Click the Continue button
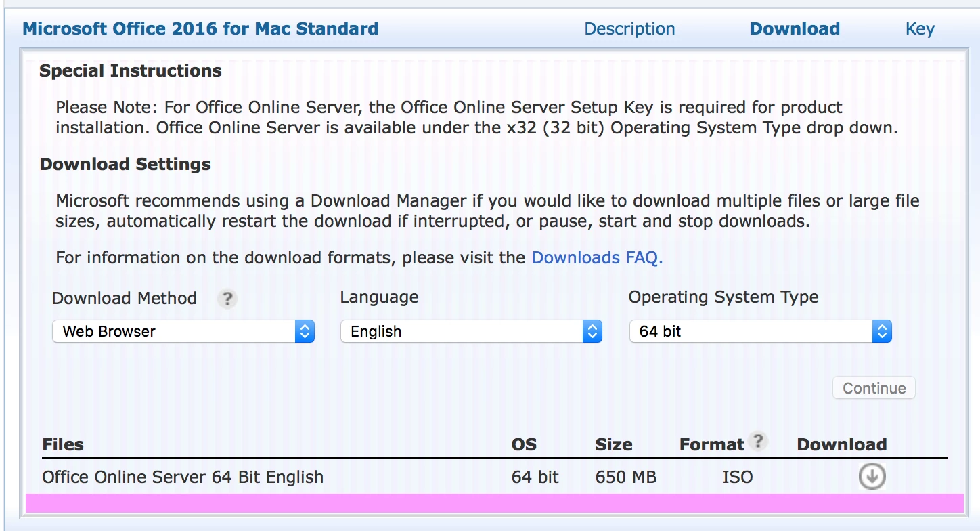980x531 pixels. click(874, 388)
